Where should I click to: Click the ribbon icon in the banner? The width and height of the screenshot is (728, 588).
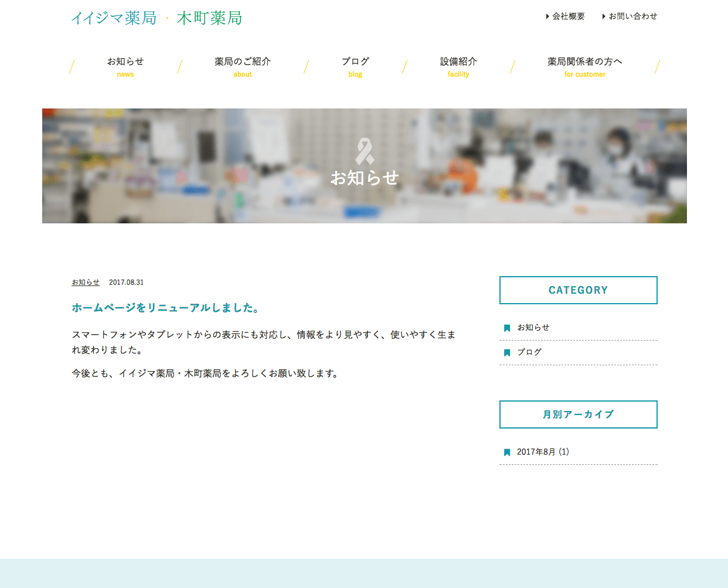[x=365, y=151]
